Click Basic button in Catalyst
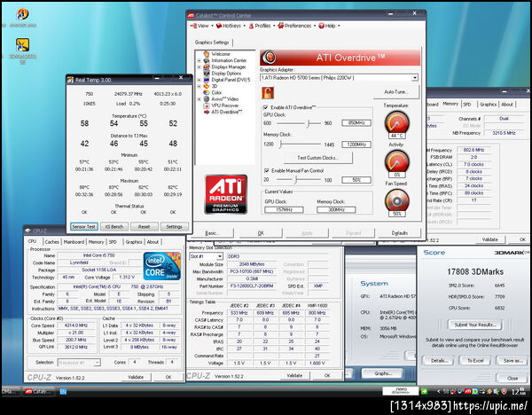This screenshot has width=532, height=415. pyautogui.click(x=212, y=233)
